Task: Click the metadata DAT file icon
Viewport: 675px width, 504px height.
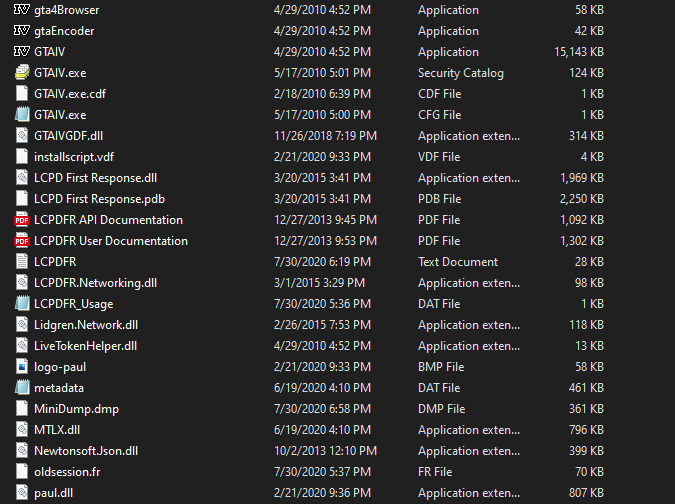Action: [x=22, y=388]
